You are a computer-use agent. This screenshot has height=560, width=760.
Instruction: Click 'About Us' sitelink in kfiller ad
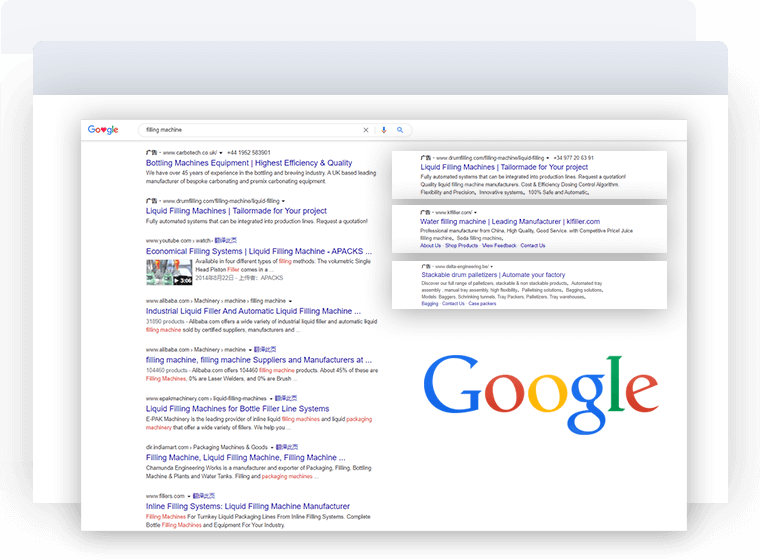coord(430,246)
